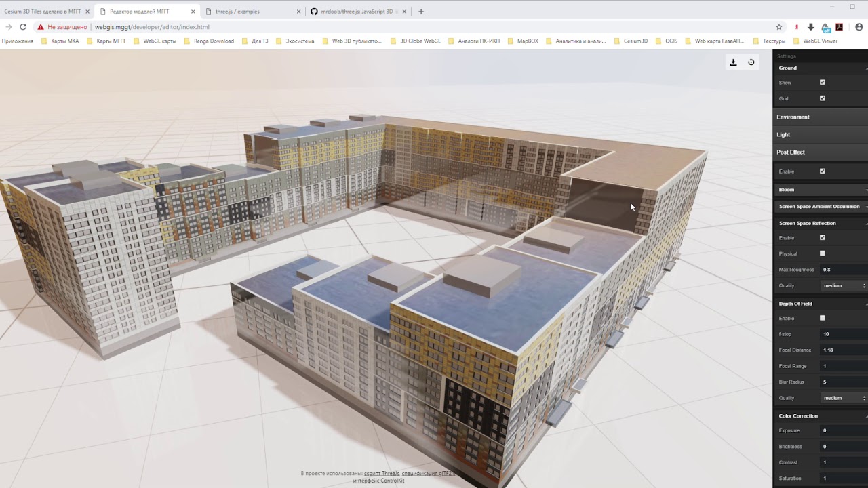This screenshot has height=488, width=868.
Task: Select the 'Редактор моделей МГТТ' tab
Action: pos(146,12)
